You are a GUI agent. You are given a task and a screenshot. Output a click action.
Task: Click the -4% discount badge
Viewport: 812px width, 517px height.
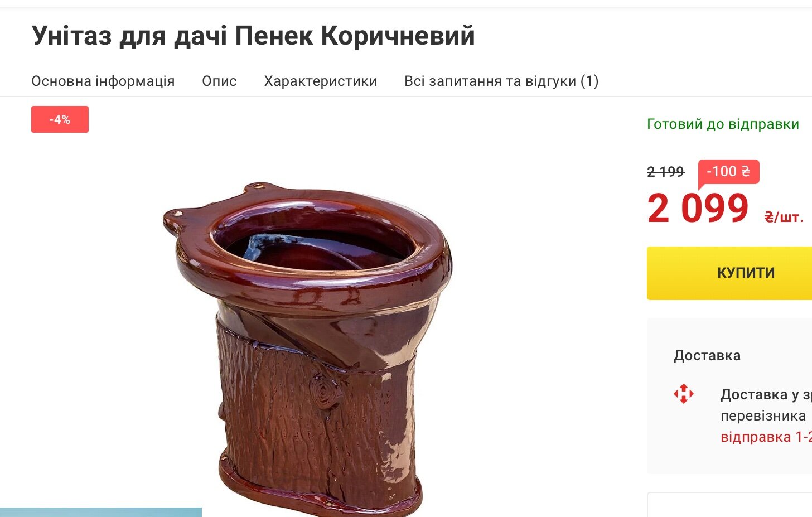pos(60,119)
